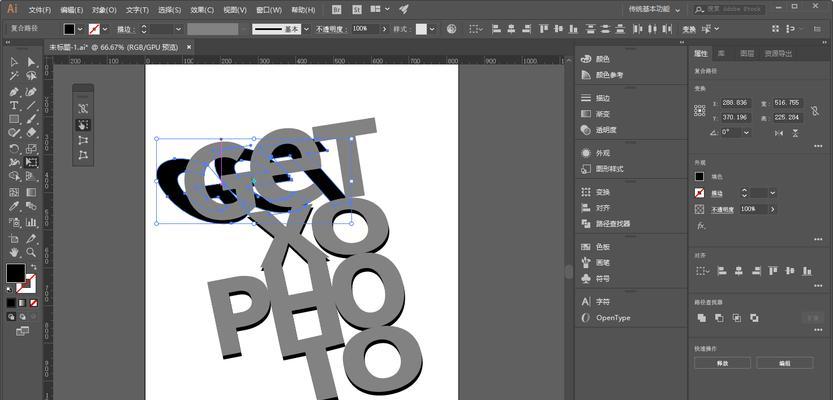
Task: Open the stroke weight dropdown in the control bar
Action: point(178,29)
